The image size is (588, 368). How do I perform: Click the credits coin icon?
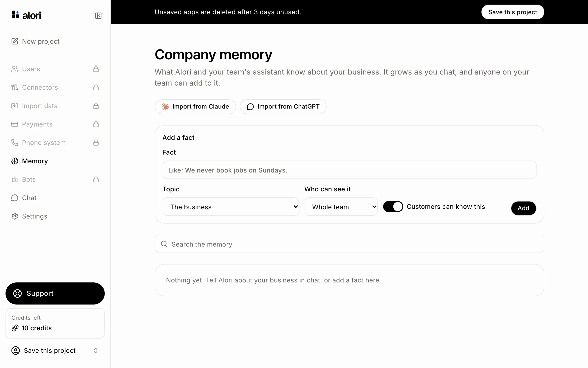click(15, 328)
